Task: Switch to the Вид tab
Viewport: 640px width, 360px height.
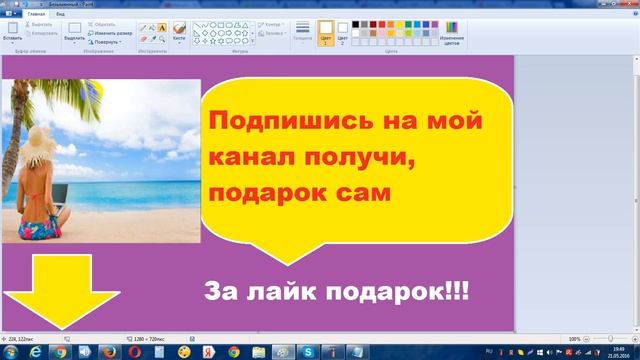Action: [x=60, y=14]
